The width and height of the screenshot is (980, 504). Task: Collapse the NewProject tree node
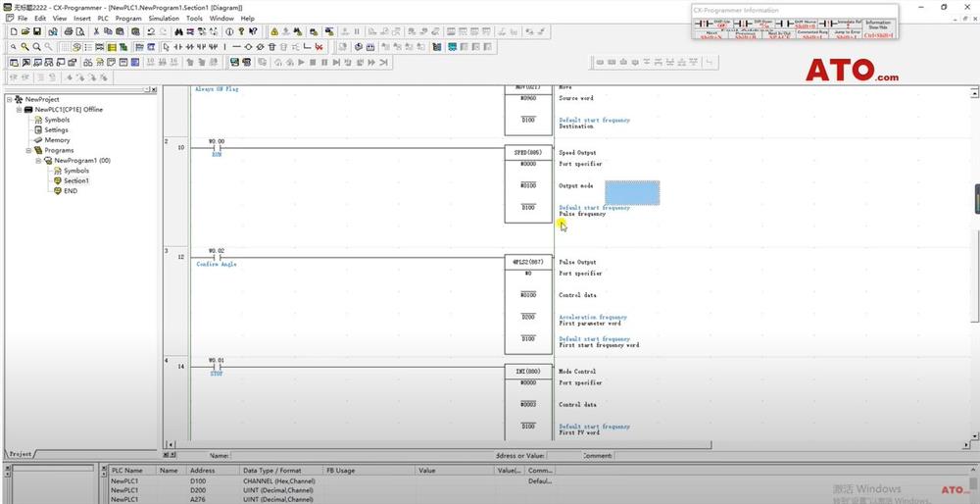[x=9, y=99]
